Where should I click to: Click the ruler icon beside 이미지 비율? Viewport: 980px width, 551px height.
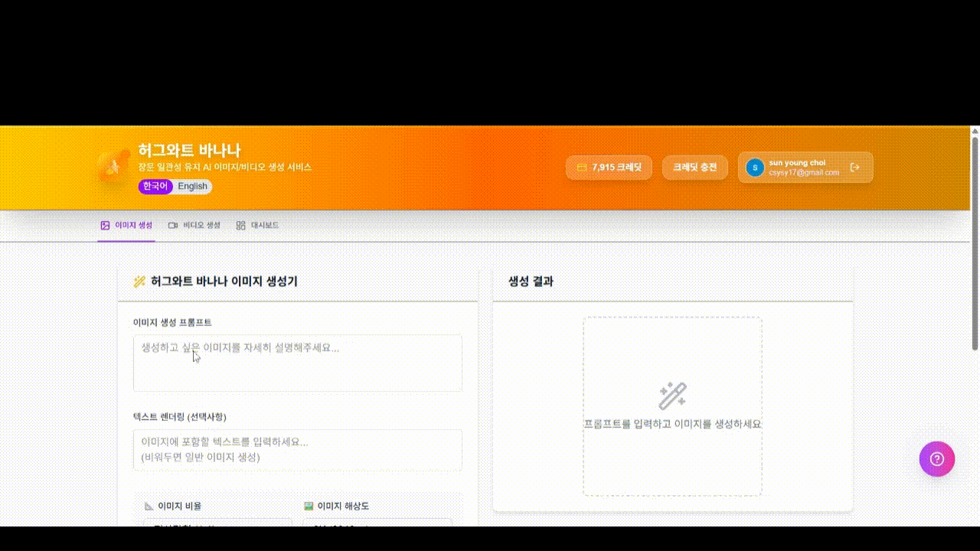149,506
